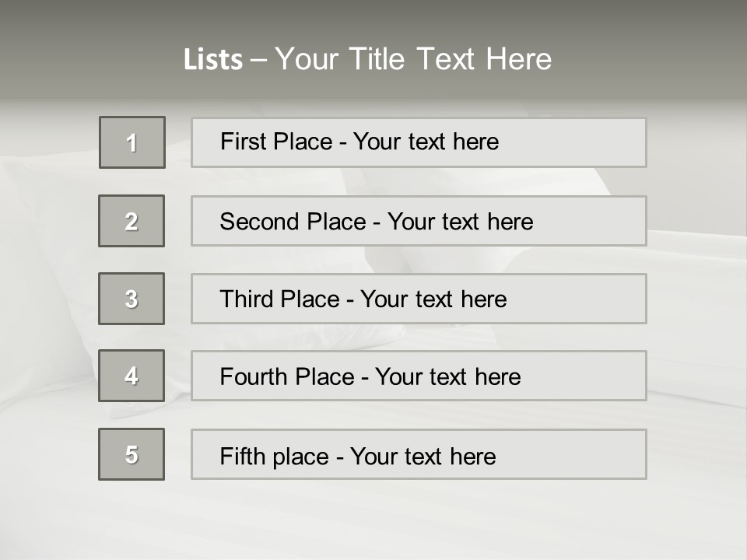Click the number 3 box

click(x=132, y=299)
